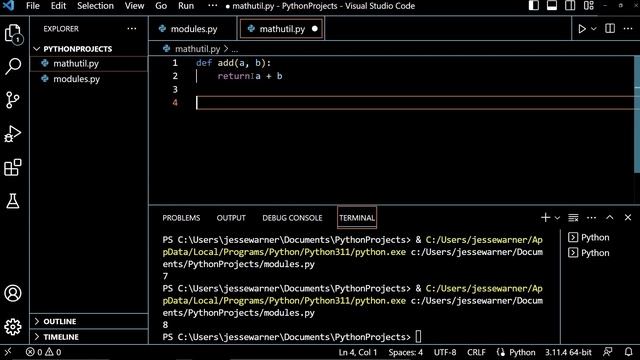Open the terminal launch profile dropdown

tap(557, 218)
